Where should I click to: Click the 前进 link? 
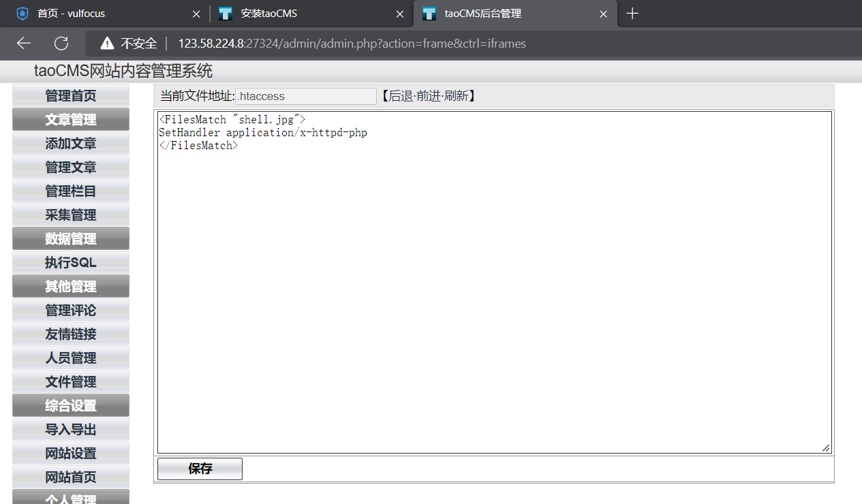(x=429, y=96)
